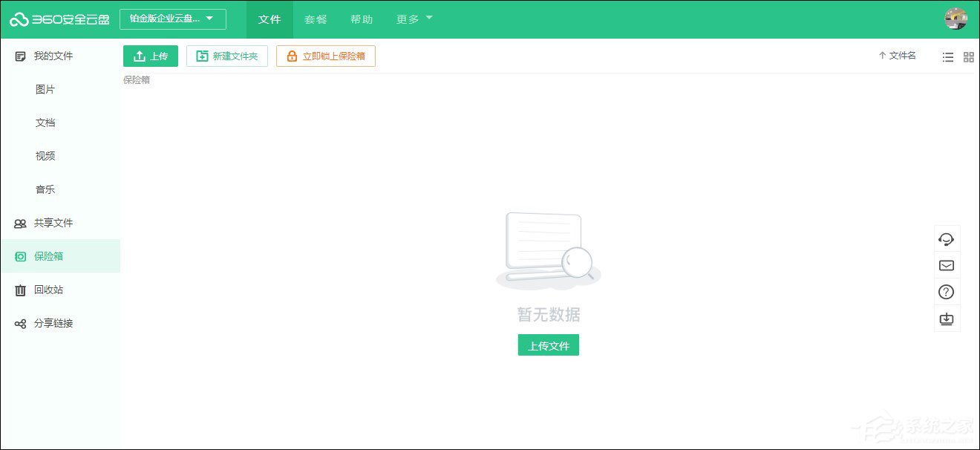Open the mail feedback icon

(946, 265)
